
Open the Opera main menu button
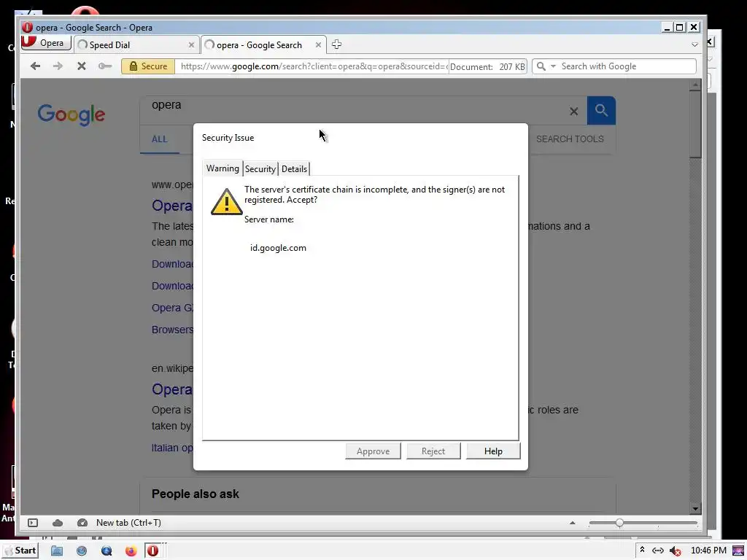[46, 43]
